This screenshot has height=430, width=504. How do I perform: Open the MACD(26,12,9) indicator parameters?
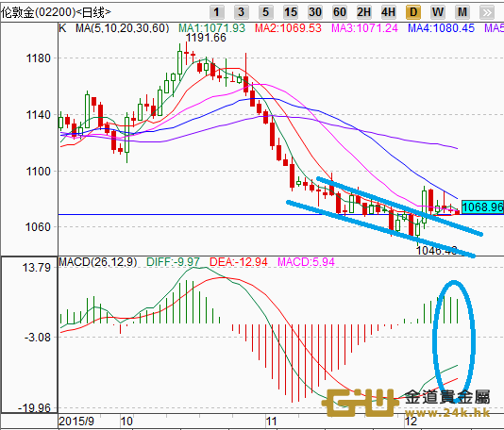point(98,262)
